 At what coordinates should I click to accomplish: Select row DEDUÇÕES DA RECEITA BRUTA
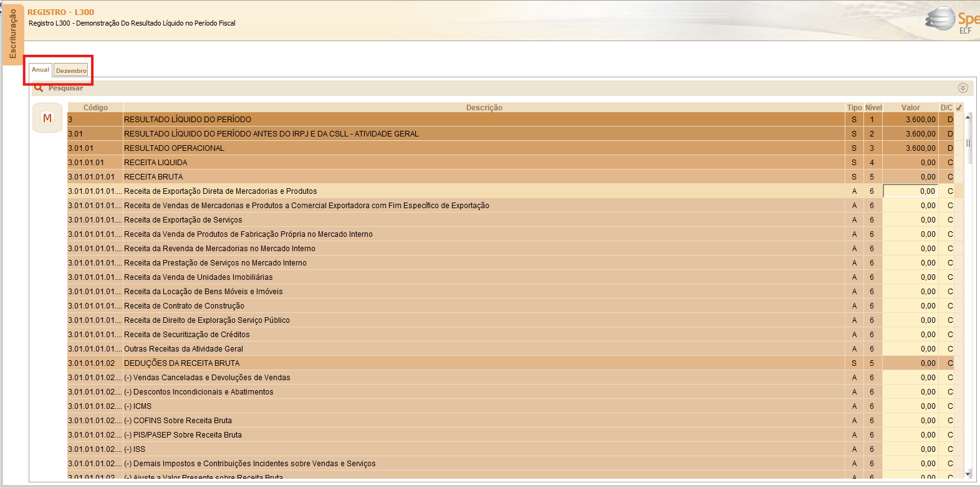pos(515,363)
